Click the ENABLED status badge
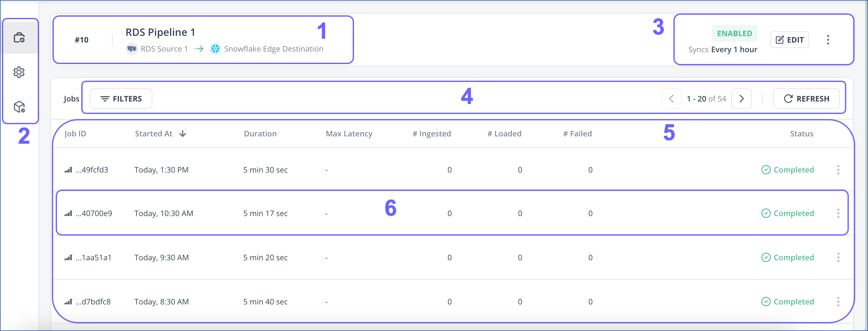This screenshot has height=331, width=868. tap(734, 33)
